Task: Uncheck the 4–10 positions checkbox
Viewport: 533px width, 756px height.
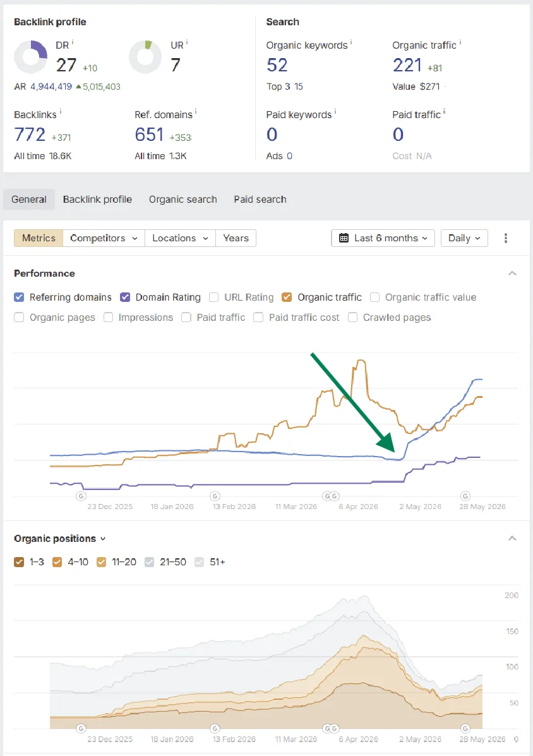Action: click(x=57, y=561)
